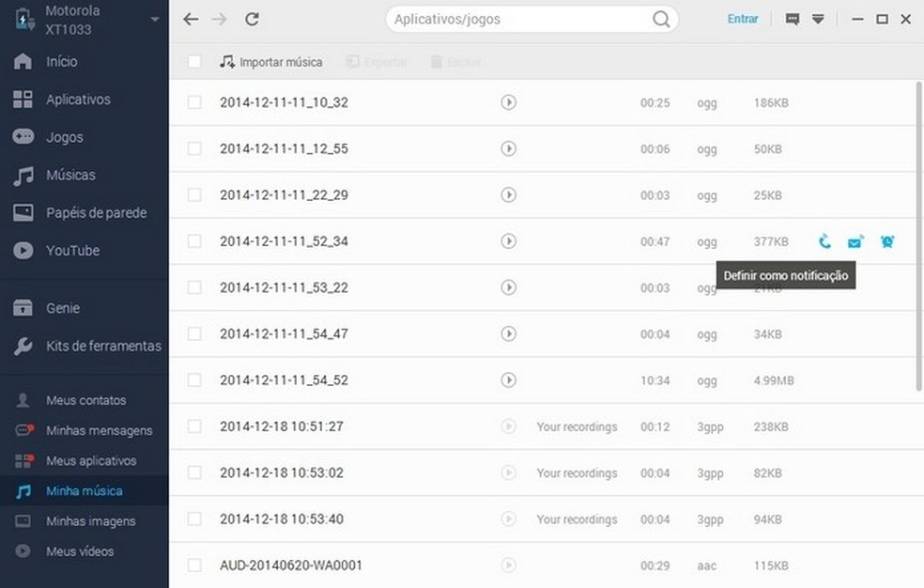Play the 2014-12-18 10:53:40 recording

point(509,519)
